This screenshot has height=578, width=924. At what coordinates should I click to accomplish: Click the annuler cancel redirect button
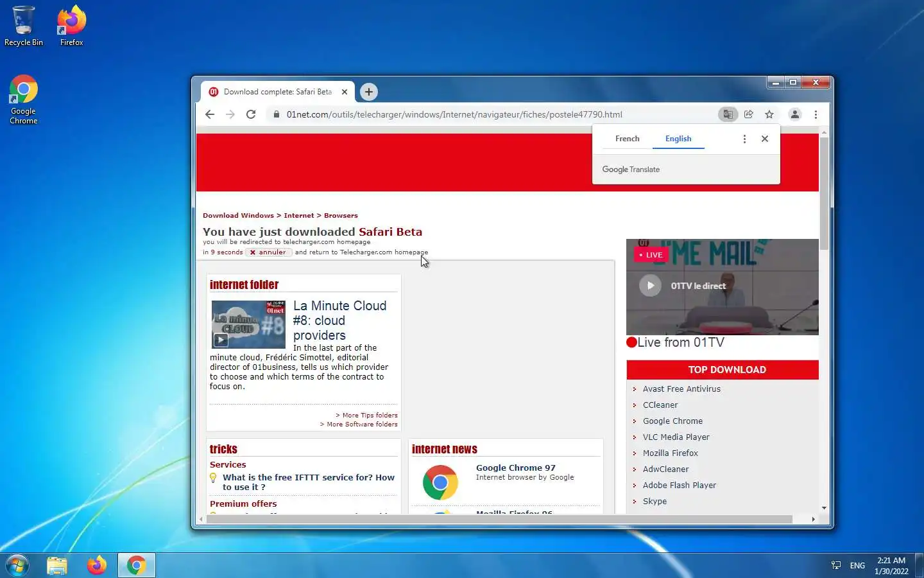pos(268,252)
